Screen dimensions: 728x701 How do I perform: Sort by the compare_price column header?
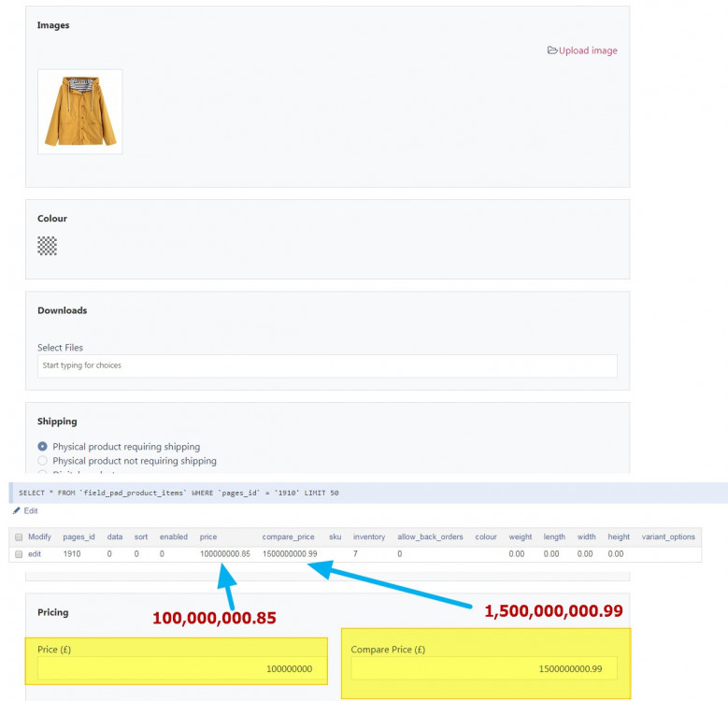pos(289,536)
